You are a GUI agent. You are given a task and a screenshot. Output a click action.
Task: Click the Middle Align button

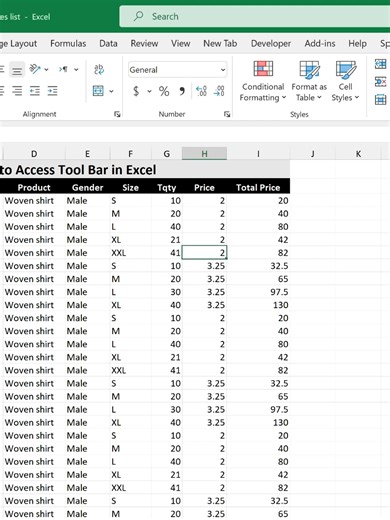pos(17,70)
